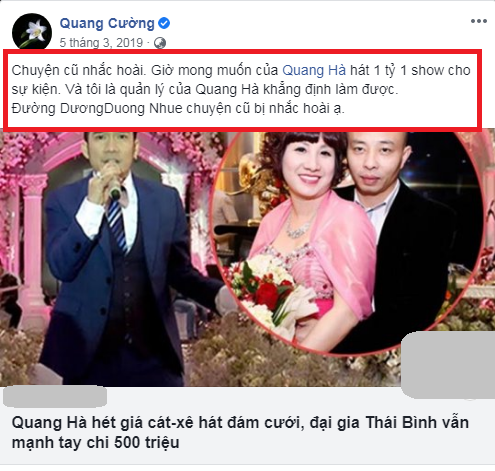495x471 pixels.
Task: Open the three-dot post options menu
Action: [x=479, y=21]
